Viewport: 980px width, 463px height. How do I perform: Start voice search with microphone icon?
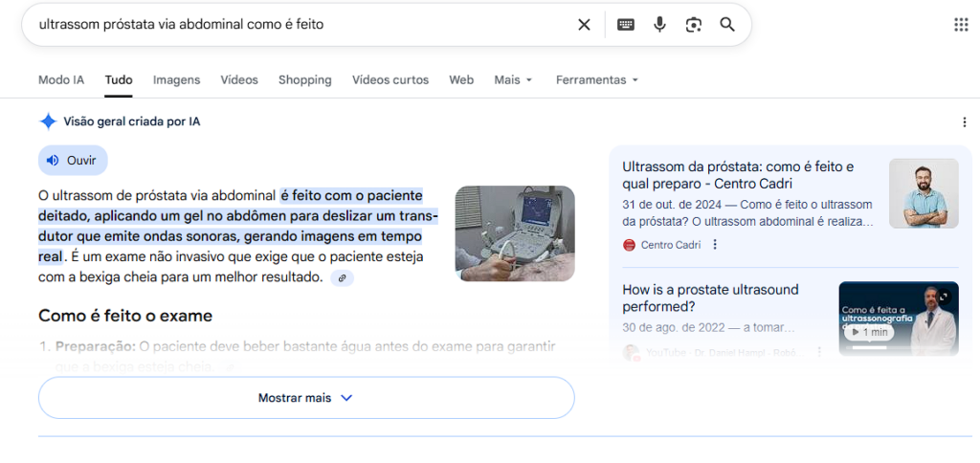point(659,25)
